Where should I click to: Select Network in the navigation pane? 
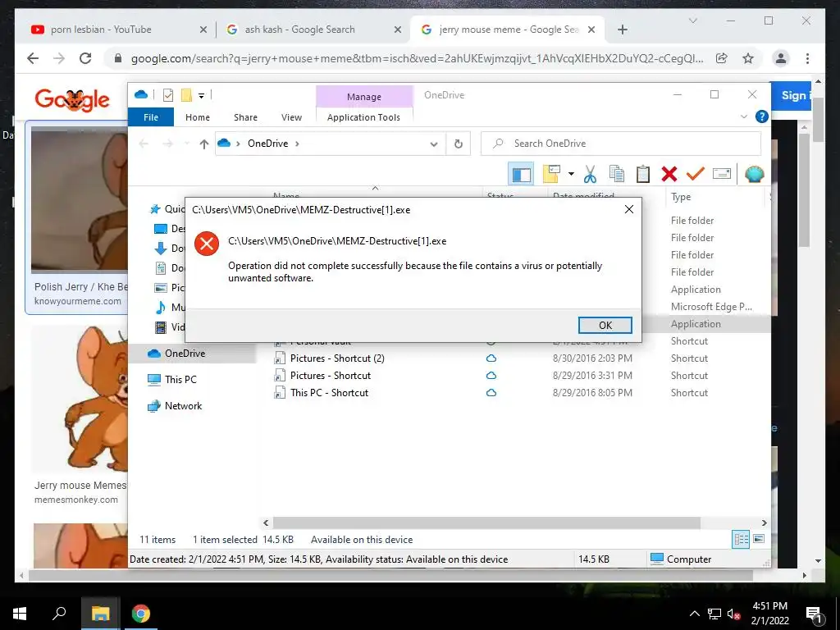(183, 405)
